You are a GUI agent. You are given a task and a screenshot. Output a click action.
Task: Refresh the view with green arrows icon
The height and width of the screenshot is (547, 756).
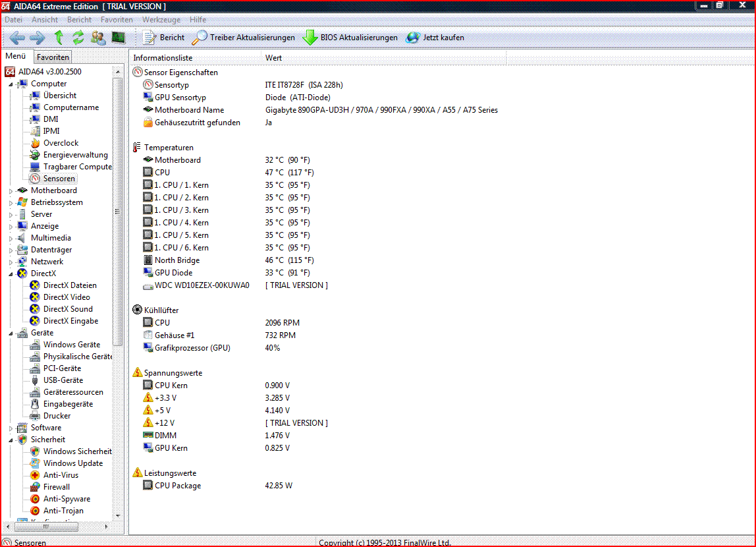tap(78, 37)
